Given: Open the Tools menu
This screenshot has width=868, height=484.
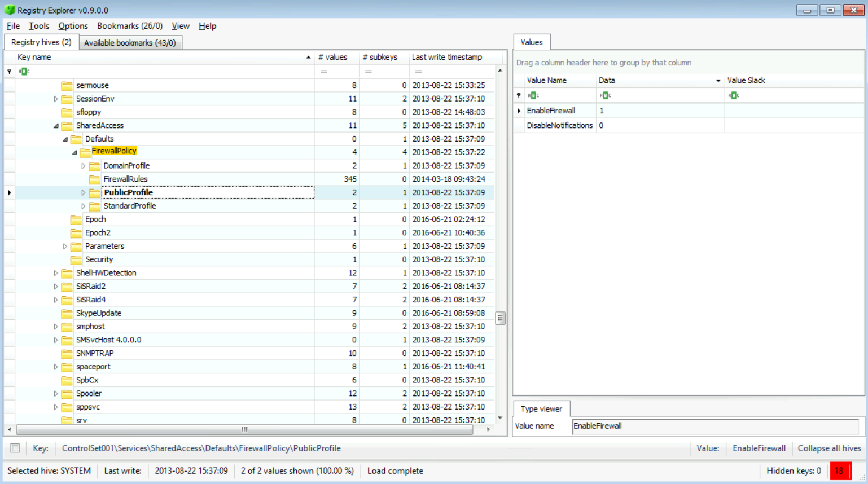Looking at the screenshot, I should coord(38,26).
